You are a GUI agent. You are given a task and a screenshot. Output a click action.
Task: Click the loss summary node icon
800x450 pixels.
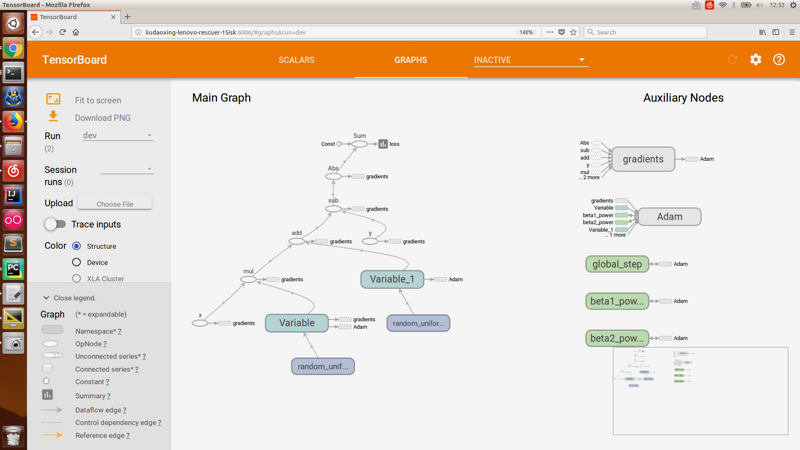coord(383,144)
